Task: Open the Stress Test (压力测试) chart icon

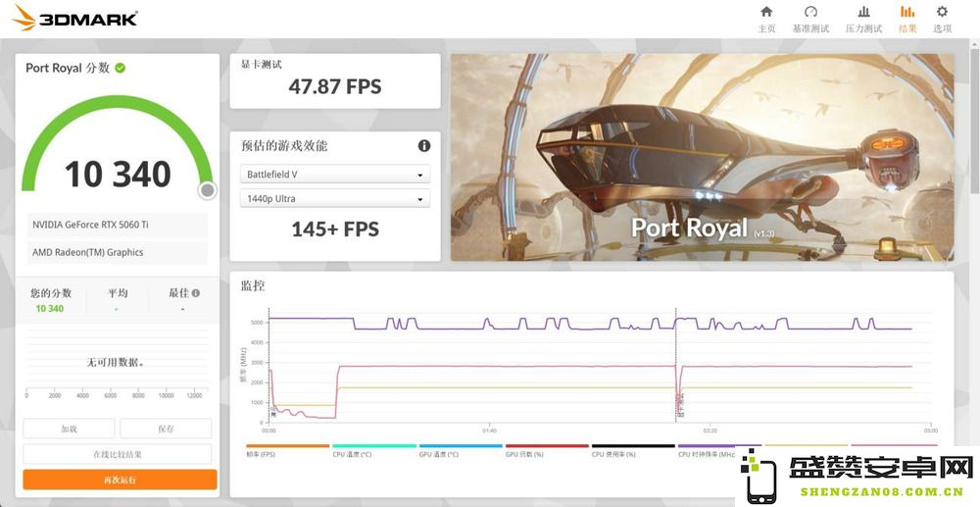Action: (863, 11)
